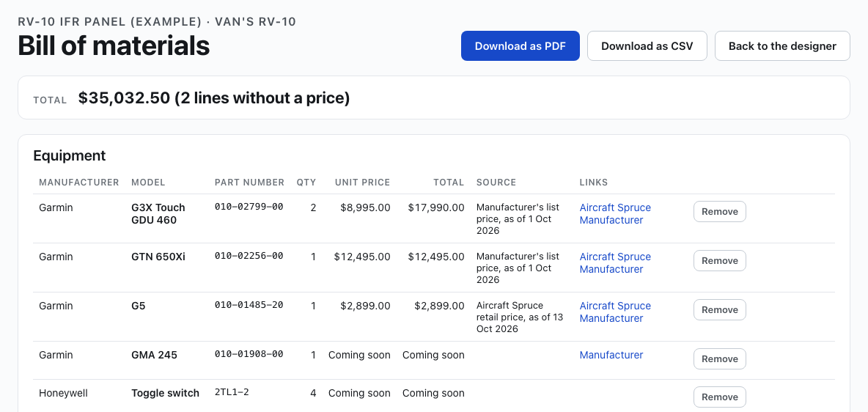Click the Bill of materials heading
The height and width of the screenshot is (412, 868).
(114, 45)
